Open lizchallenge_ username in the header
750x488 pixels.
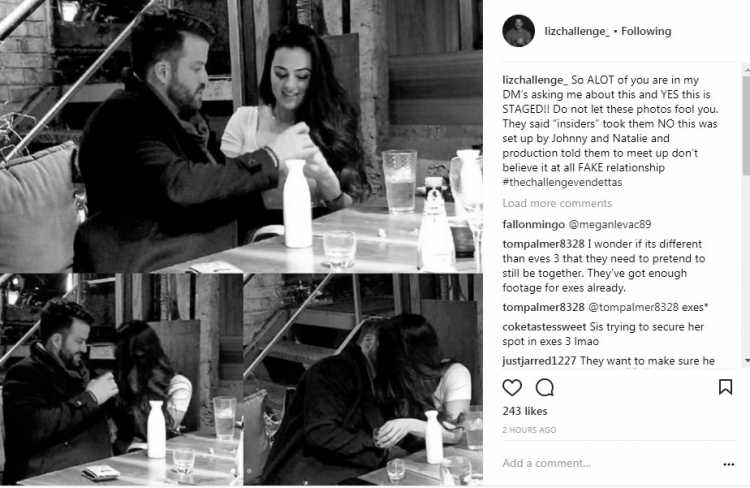577,31
